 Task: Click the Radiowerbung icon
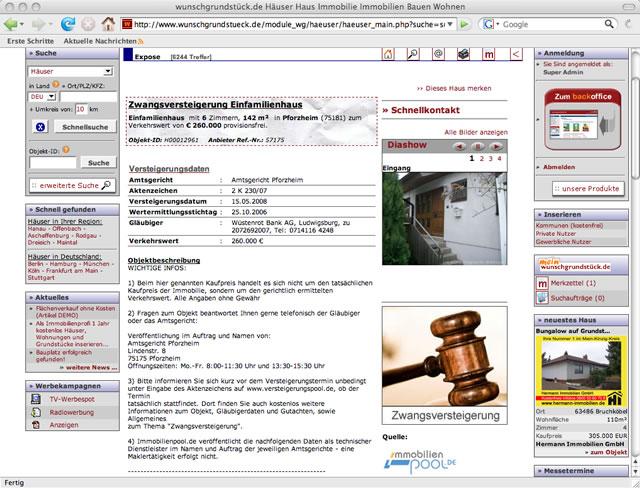pyautogui.click(x=36, y=412)
